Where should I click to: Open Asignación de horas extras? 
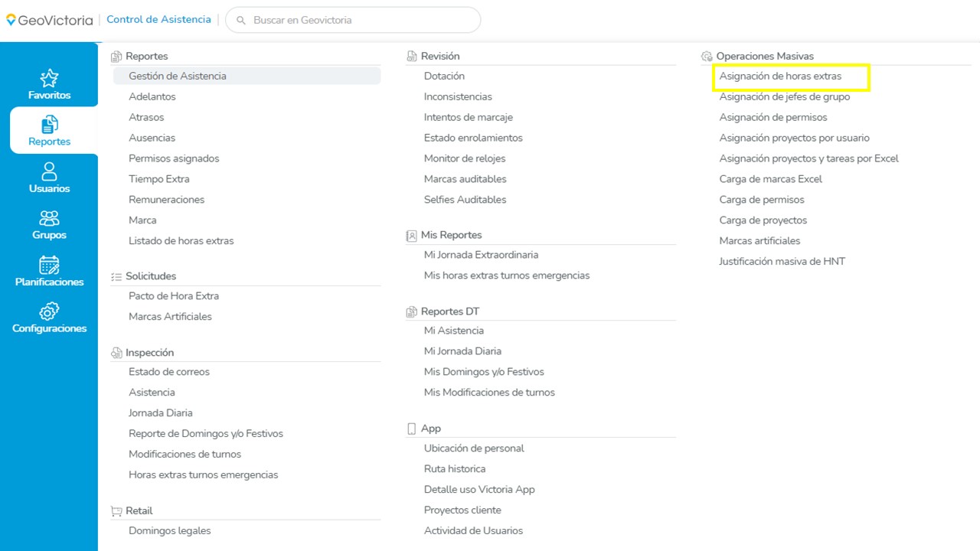(780, 77)
